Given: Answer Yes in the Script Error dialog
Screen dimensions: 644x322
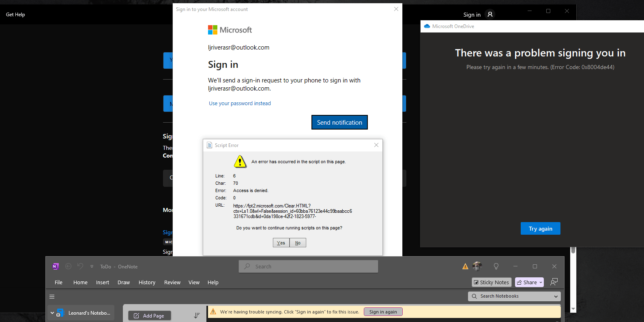Looking at the screenshot, I should (x=281, y=243).
